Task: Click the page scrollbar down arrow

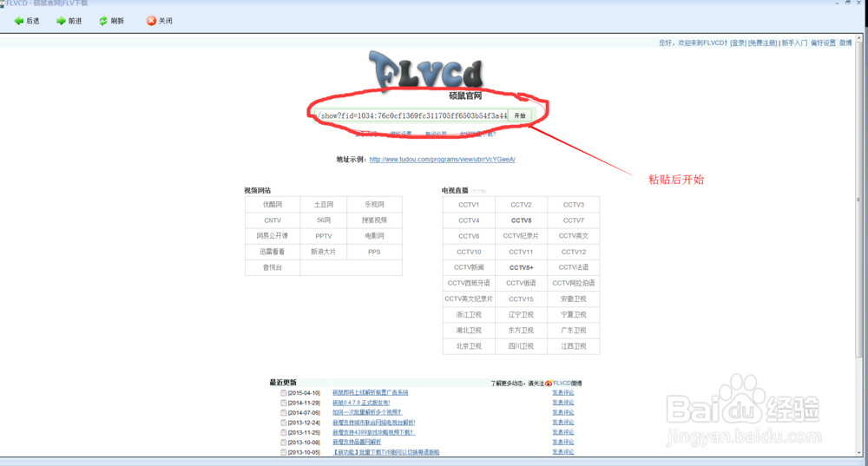Action: [859, 453]
